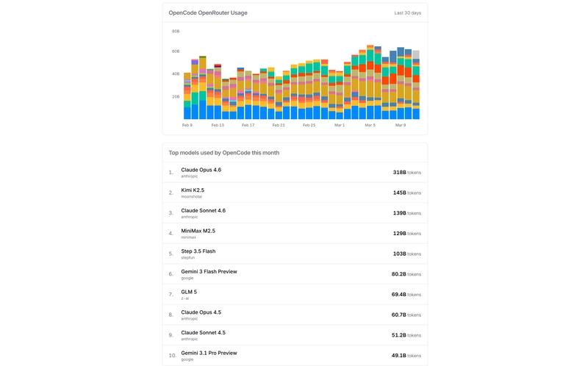The height and width of the screenshot is (366, 588).
Task: Click the stepfun provider label
Action: point(187,258)
